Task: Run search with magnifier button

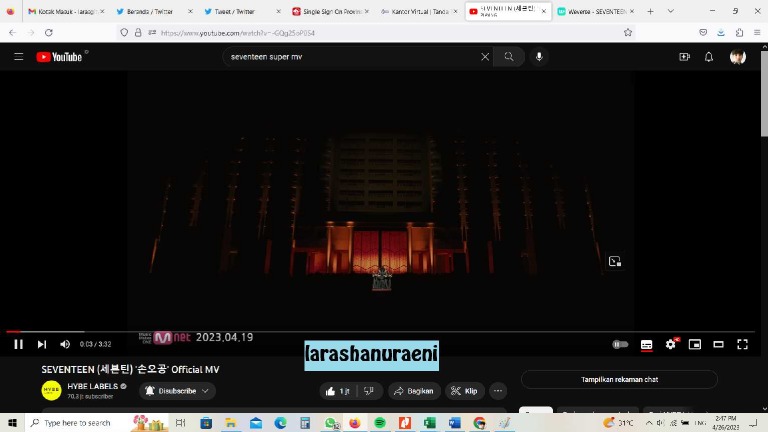Action: click(x=509, y=57)
